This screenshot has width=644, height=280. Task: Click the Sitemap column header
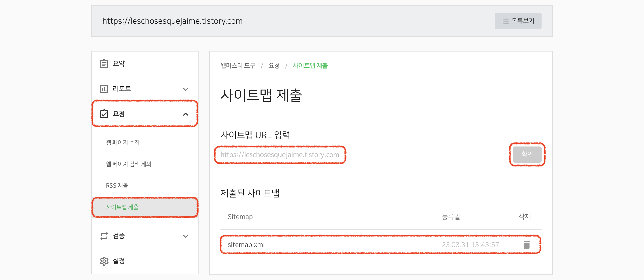(x=240, y=217)
